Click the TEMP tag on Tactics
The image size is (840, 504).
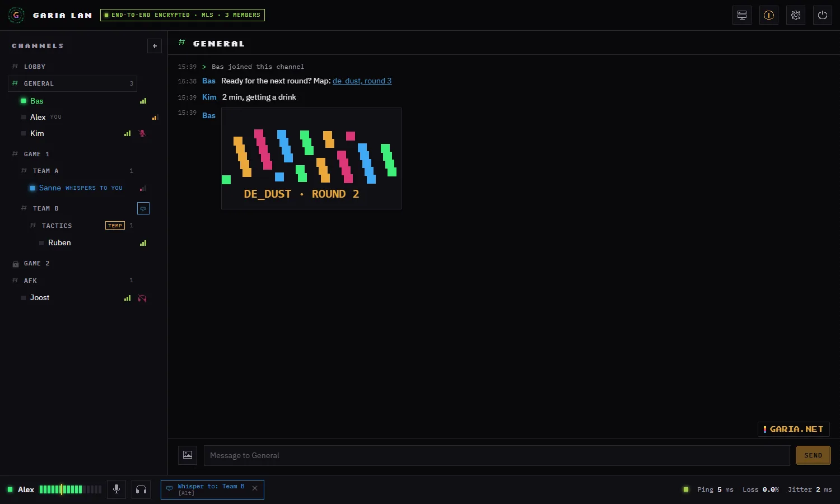(x=115, y=226)
